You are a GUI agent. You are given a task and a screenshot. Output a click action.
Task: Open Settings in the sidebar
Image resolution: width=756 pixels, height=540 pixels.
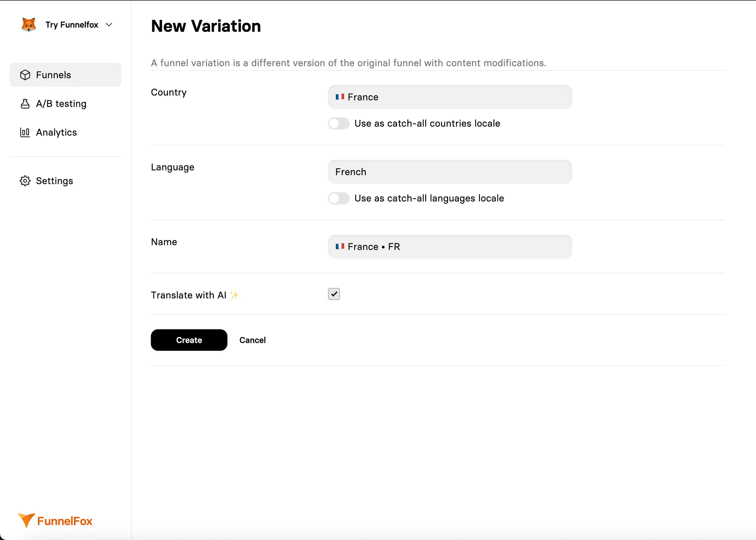pyautogui.click(x=55, y=181)
